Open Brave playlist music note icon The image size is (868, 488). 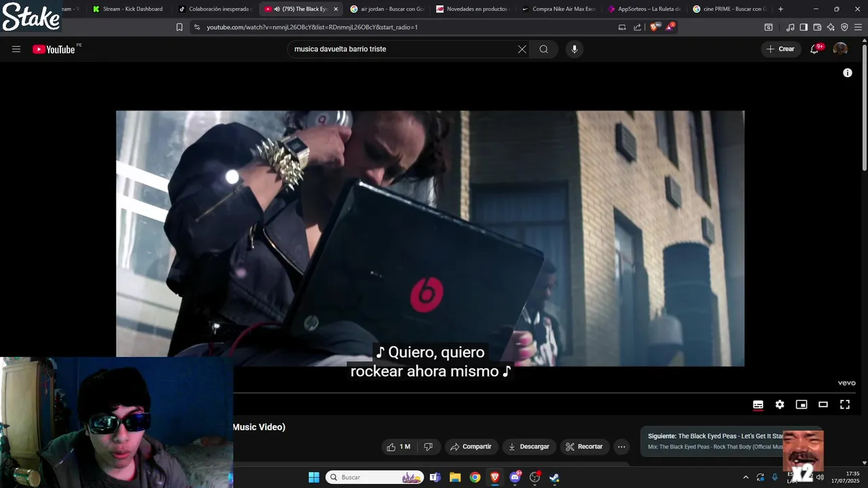(x=790, y=27)
